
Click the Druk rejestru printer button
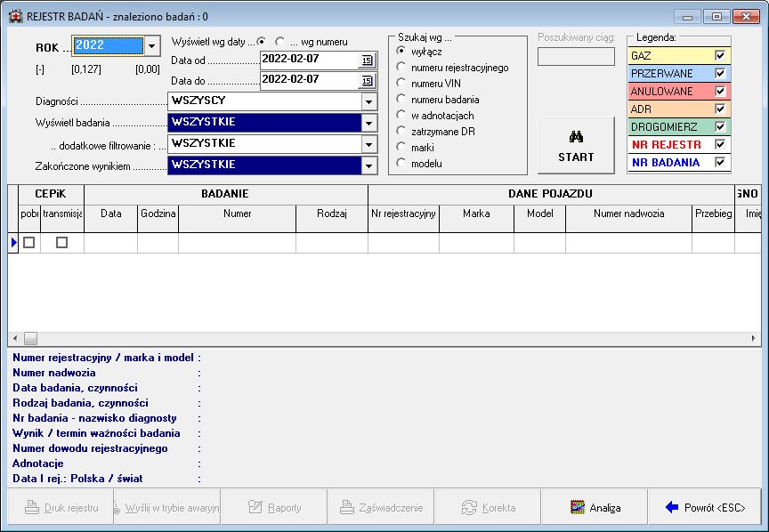[x=61, y=507]
